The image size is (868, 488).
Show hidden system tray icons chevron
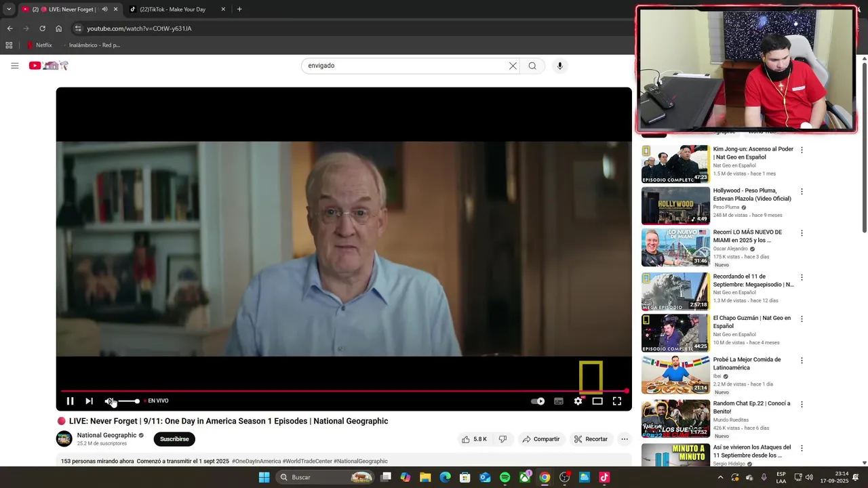point(720,477)
